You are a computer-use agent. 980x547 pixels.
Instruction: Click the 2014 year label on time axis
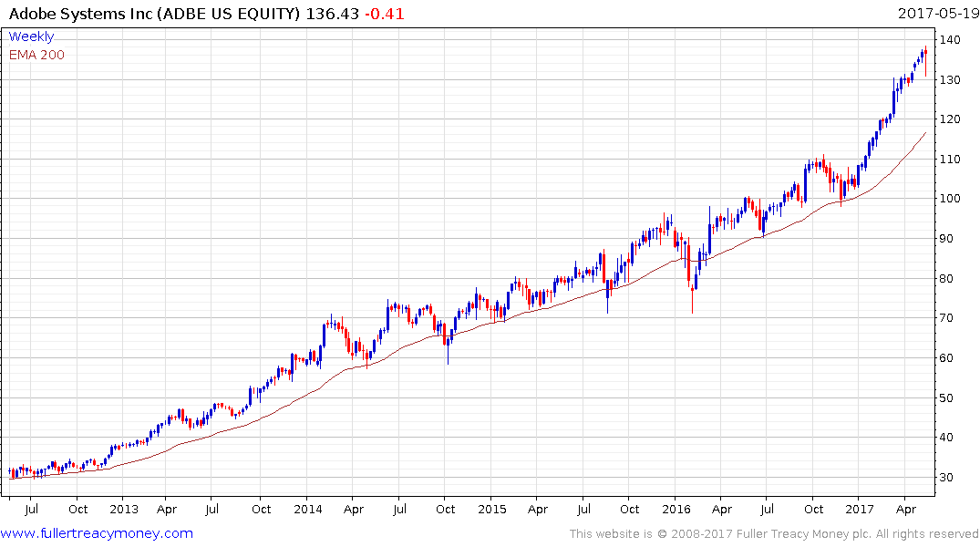308,509
